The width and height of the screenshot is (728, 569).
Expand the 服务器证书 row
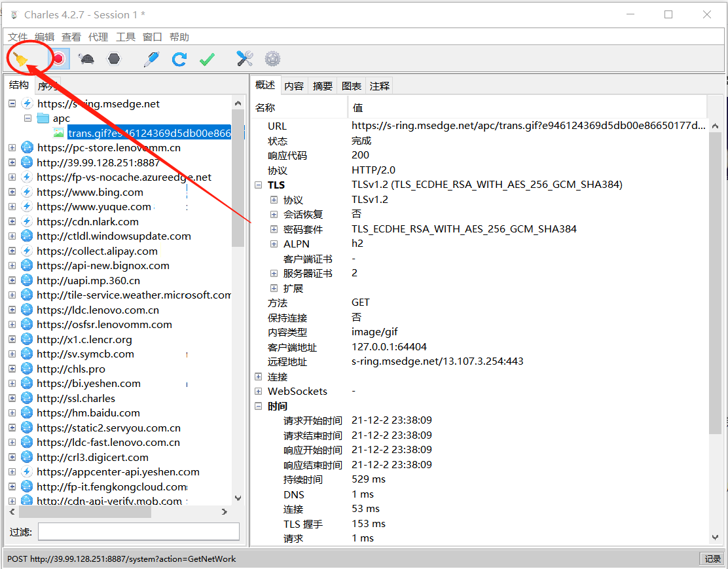point(274,274)
